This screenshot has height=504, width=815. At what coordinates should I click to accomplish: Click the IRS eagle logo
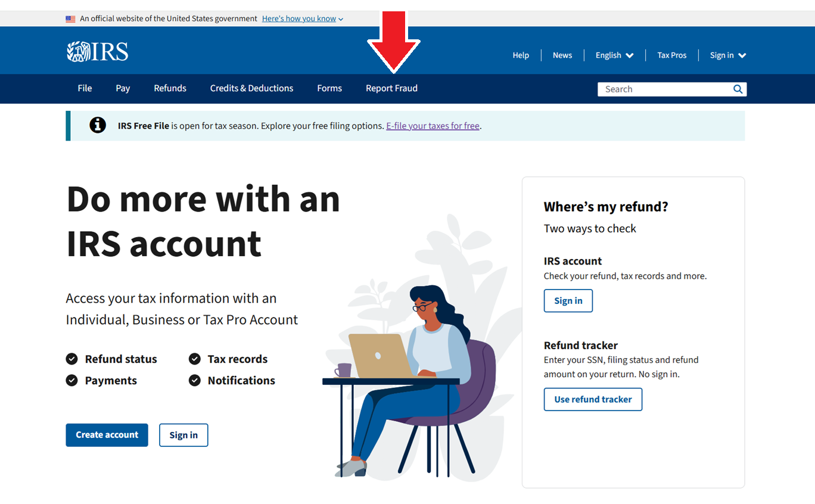click(x=97, y=52)
